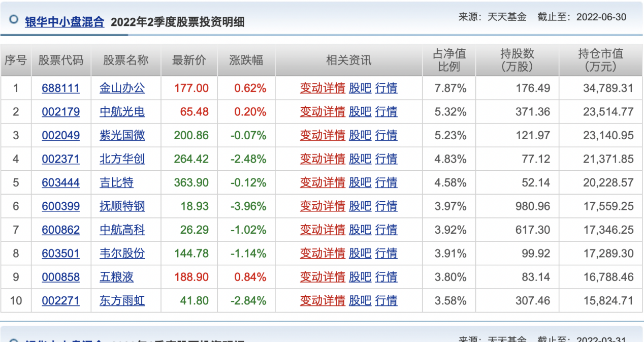Open 金山办公 stock name link
Screen dimensions: 644x342
click(x=122, y=88)
